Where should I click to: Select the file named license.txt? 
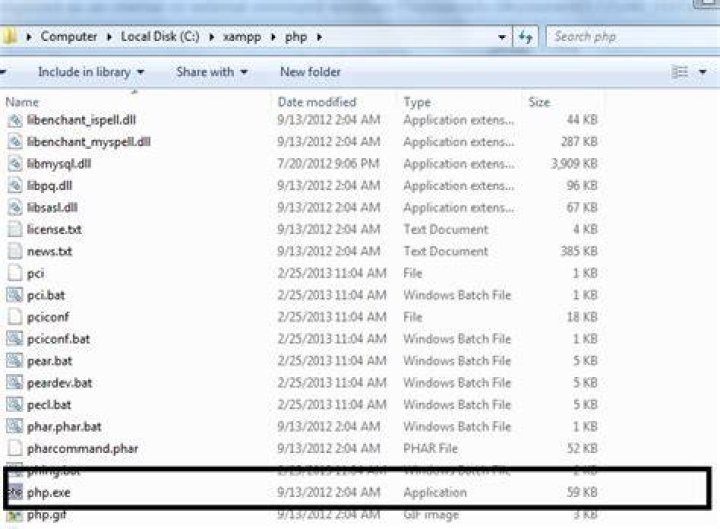click(x=54, y=229)
